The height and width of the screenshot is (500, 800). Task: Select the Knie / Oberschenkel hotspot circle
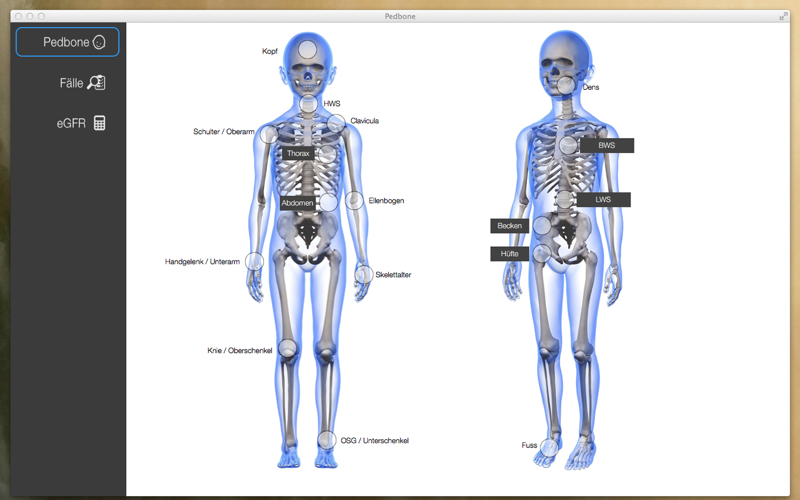click(287, 349)
